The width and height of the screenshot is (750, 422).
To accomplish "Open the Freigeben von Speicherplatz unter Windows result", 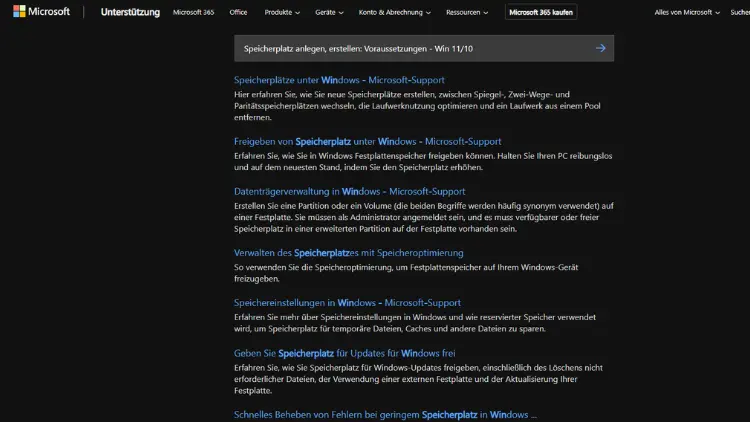I will coord(367,142).
